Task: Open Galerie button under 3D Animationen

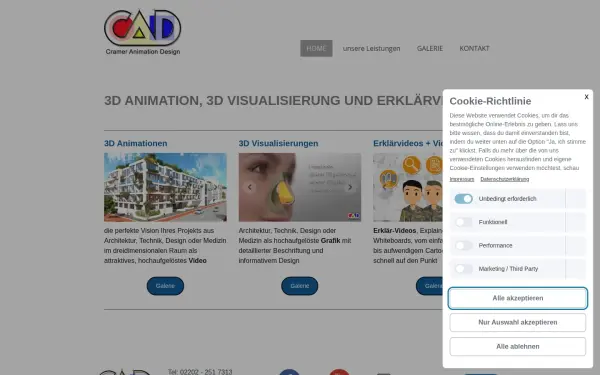Action: point(165,286)
